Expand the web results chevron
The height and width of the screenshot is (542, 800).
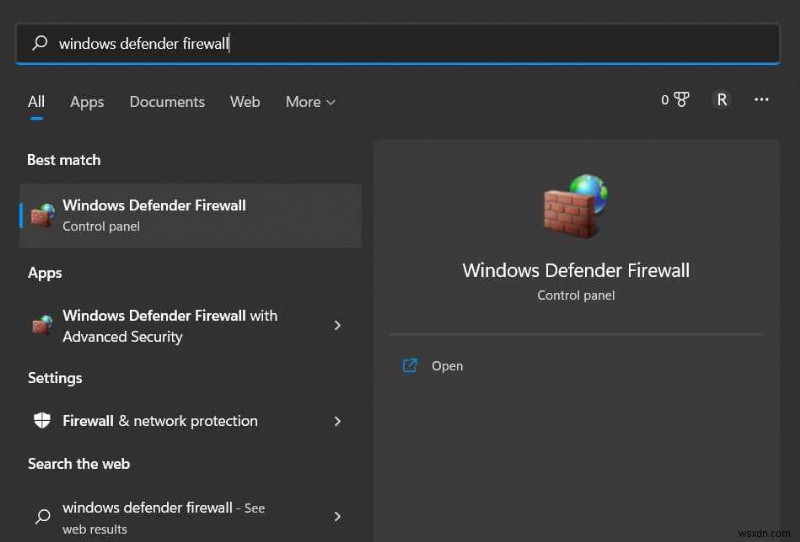pos(337,516)
